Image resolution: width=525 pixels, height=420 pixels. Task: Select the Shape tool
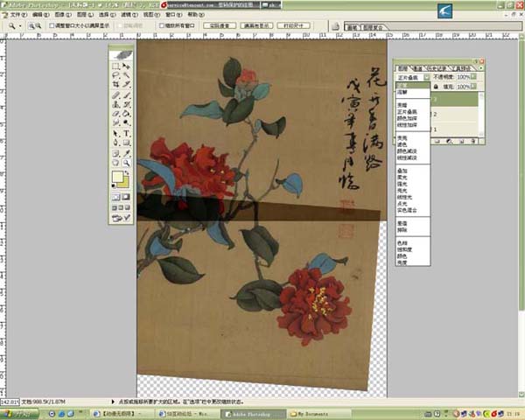point(126,143)
